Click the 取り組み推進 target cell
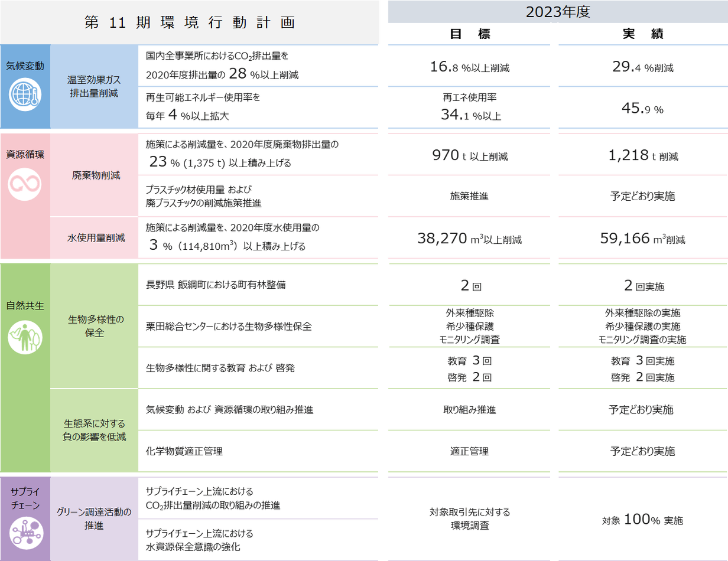This screenshot has width=728, height=561. [470, 409]
